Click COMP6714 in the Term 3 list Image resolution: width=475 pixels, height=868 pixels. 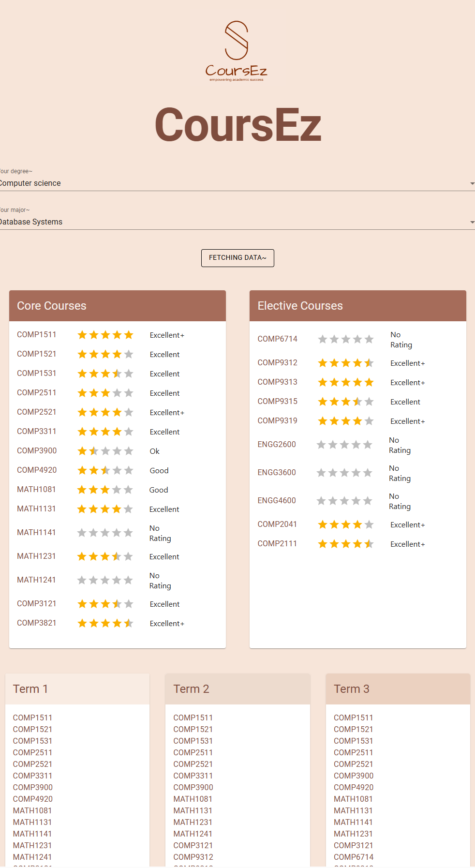pyautogui.click(x=354, y=857)
